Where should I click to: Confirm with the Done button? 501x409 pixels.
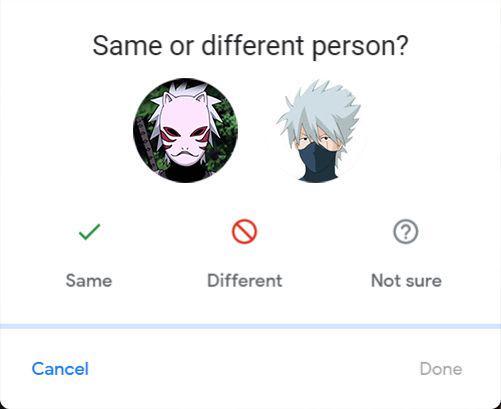[x=441, y=369]
